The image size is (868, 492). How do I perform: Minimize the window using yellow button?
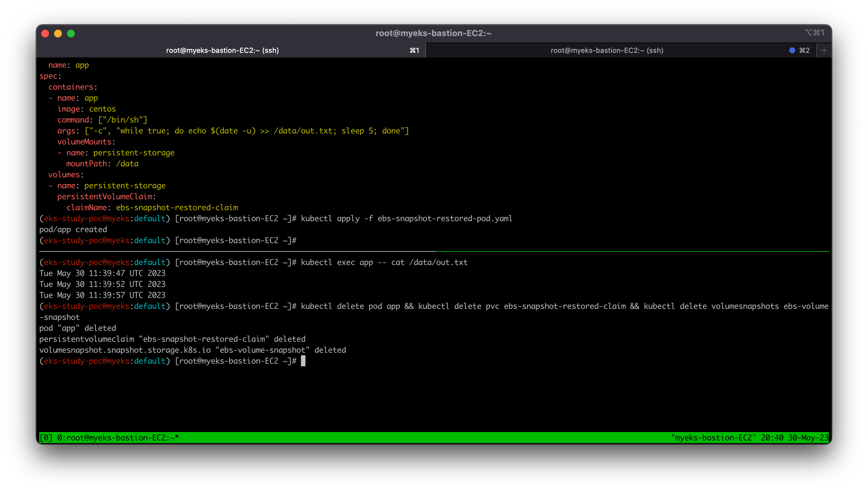point(58,34)
